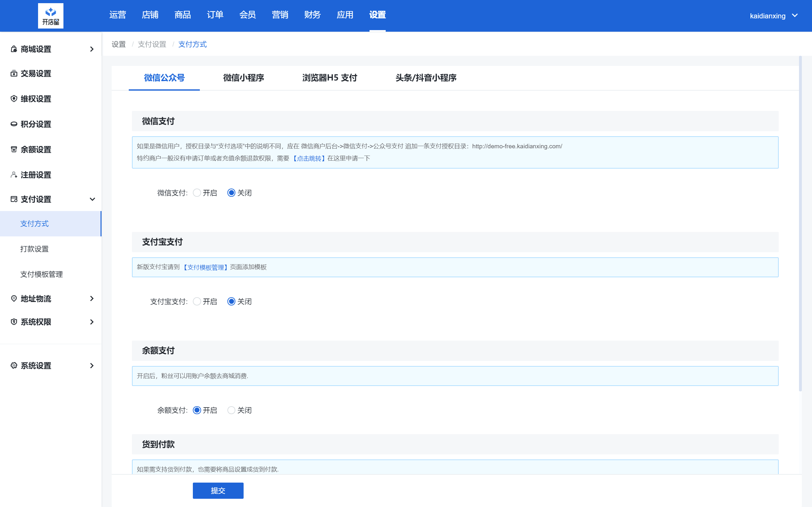Disable 余额支付 关闭 radio button
This screenshot has height=507, width=812.
[x=231, y=409]
